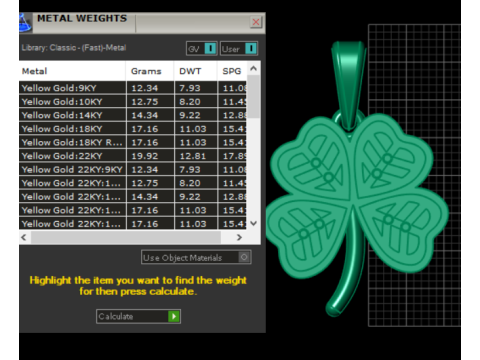This screenshot has height=360, width=480.
Task: Toggle the User library switch
Action: click(238, 49)
